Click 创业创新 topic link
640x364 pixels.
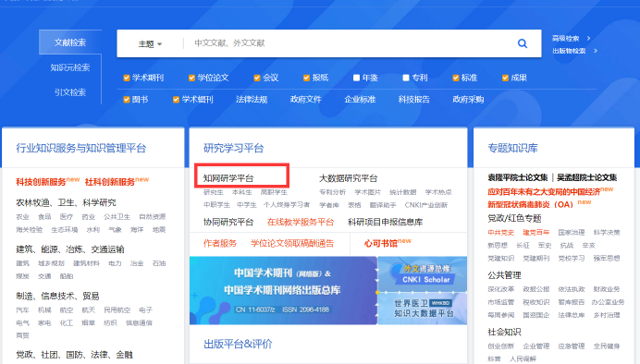[501, 346]
